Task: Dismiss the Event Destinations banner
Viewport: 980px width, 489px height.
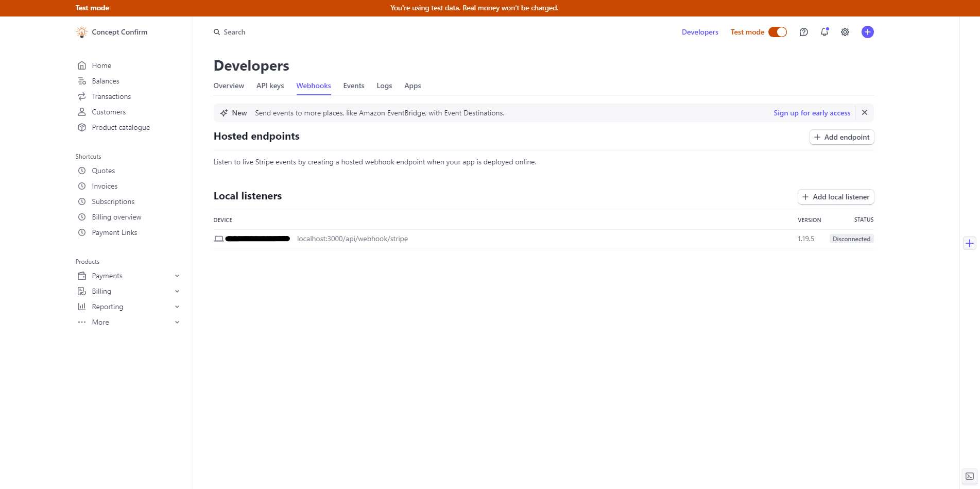Action: [865, 112]
